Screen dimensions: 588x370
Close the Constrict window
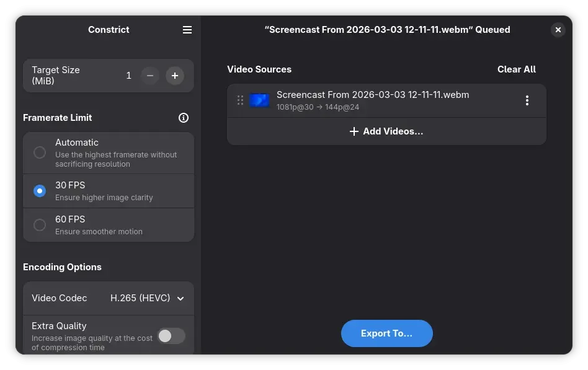click(x=558, y=30)
